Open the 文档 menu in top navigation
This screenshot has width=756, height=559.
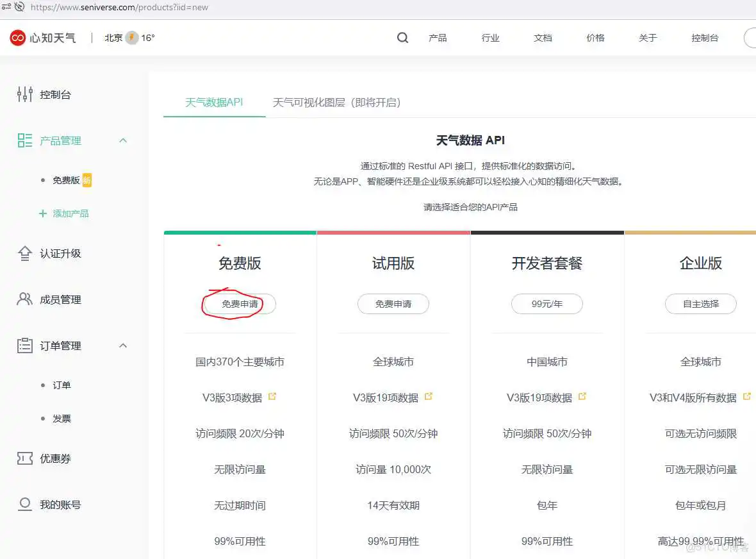pyautogui.click(x=543, y=38)
